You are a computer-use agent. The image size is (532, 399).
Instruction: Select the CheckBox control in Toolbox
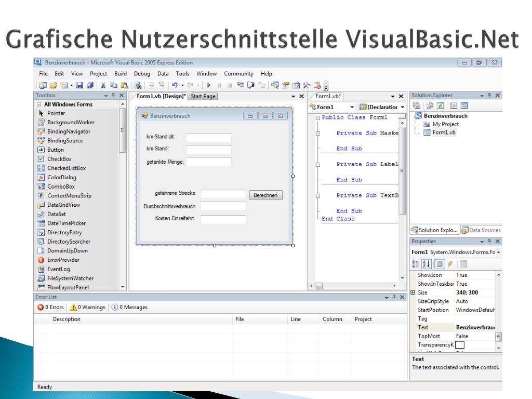click(x=59, y=159)
